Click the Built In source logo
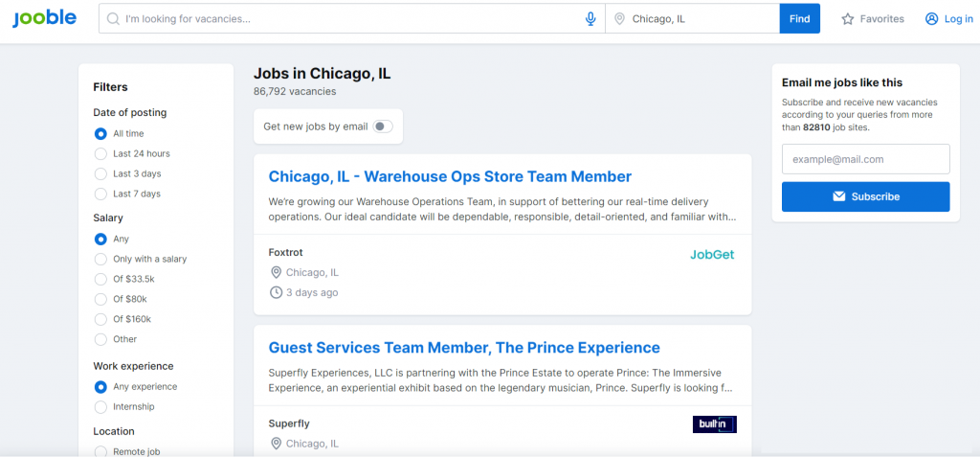 click(714, 424)
